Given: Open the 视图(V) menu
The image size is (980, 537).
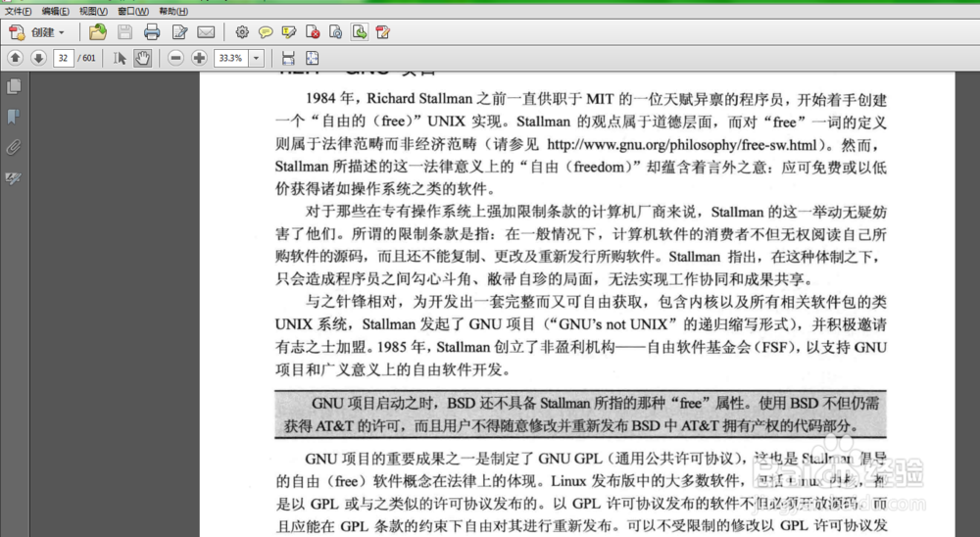Looking at the screenshot, I should coord(93,11).
